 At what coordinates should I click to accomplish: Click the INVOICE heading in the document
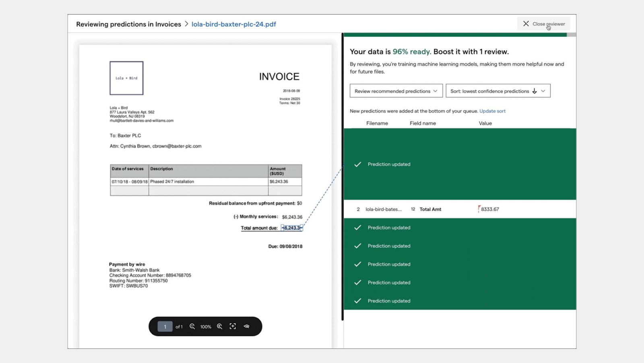[x=279, y=77]
